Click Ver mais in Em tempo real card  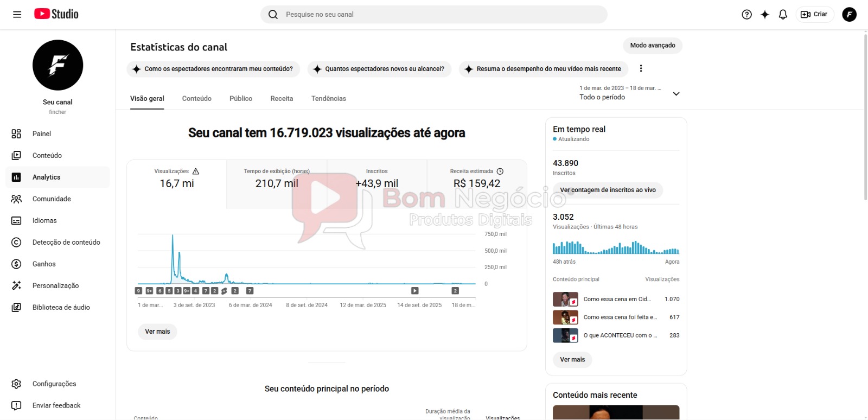[x=572, y=360]
